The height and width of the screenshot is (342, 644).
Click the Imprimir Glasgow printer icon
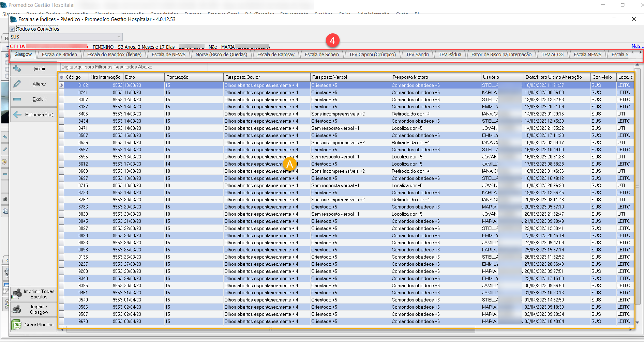[x=16, y=309]
